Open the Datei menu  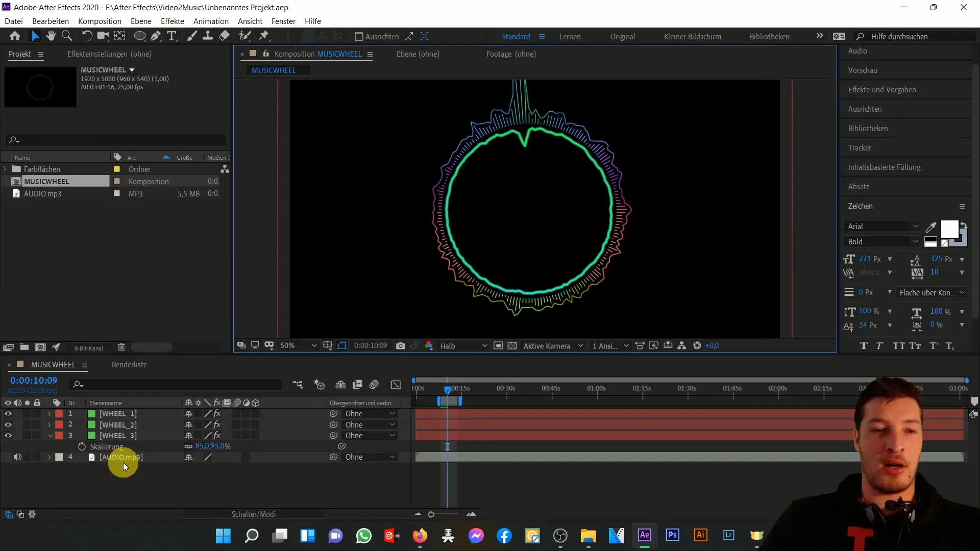14,21
